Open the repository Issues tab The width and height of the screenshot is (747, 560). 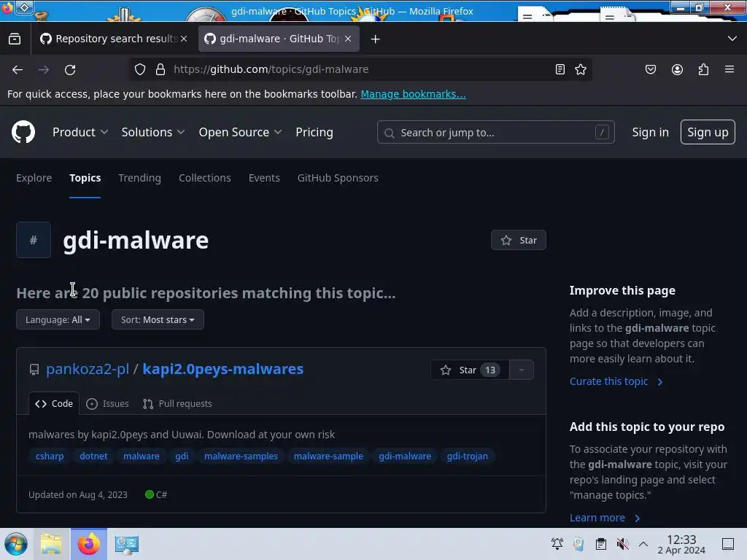coord(108,404)
